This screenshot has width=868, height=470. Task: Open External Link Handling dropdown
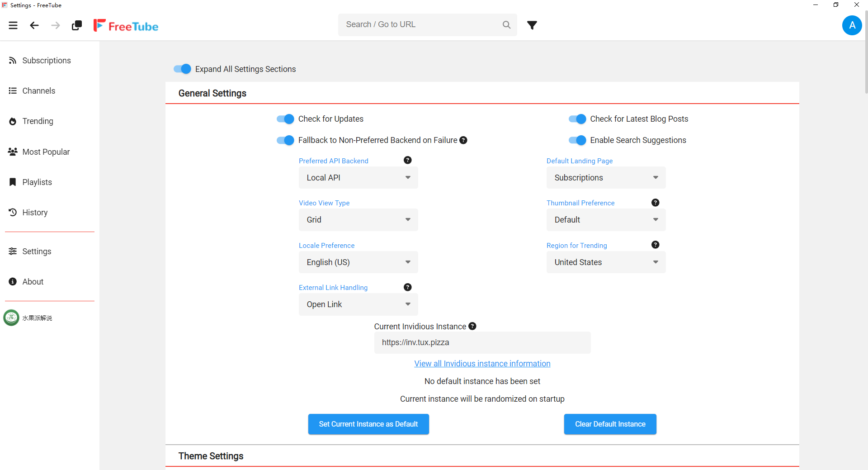click(x=358, y=304)
